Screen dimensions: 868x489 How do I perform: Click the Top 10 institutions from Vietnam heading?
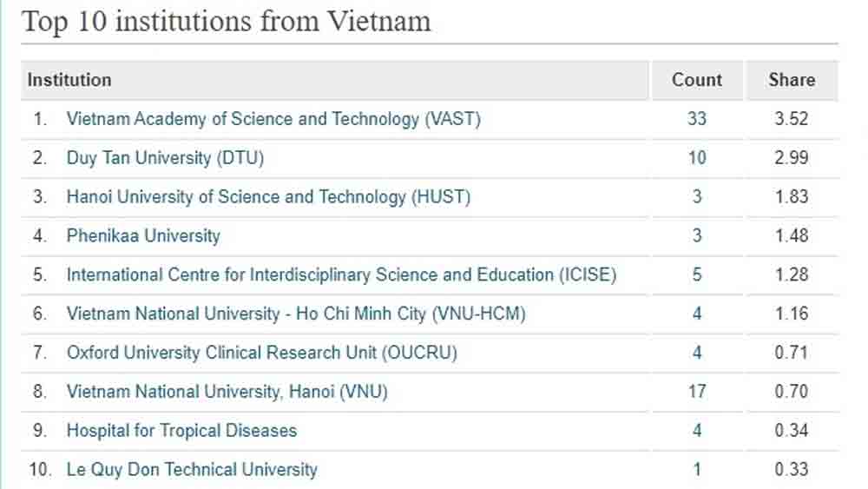[226, 22]
